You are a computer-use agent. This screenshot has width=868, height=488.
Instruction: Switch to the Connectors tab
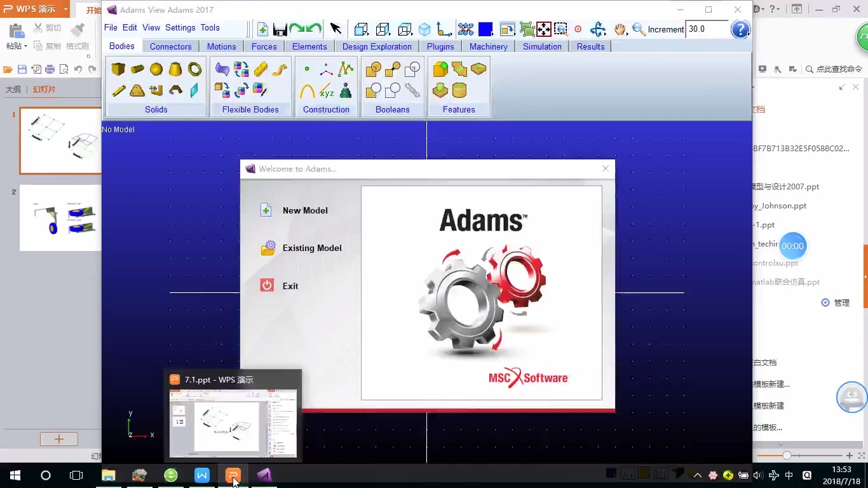pos(170,46)
